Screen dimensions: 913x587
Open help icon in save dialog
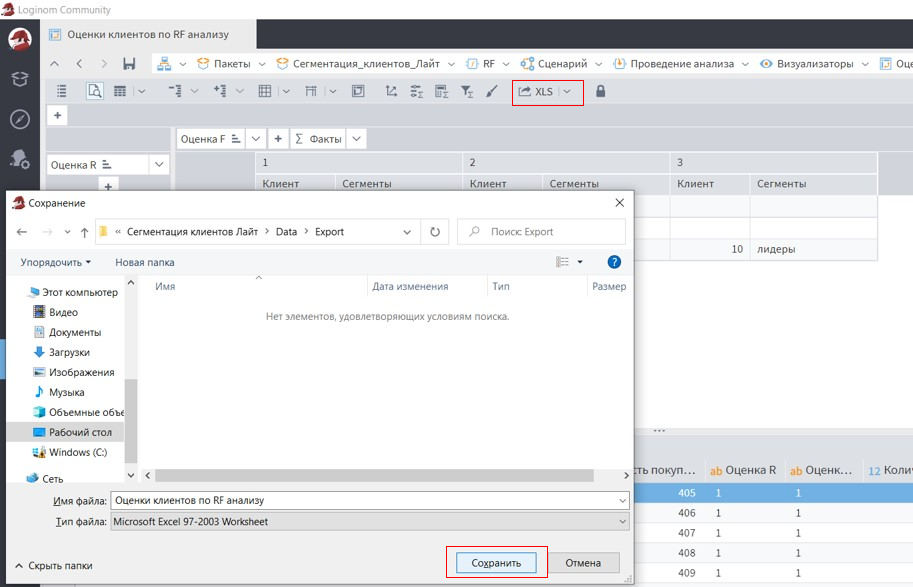point(614,262)
